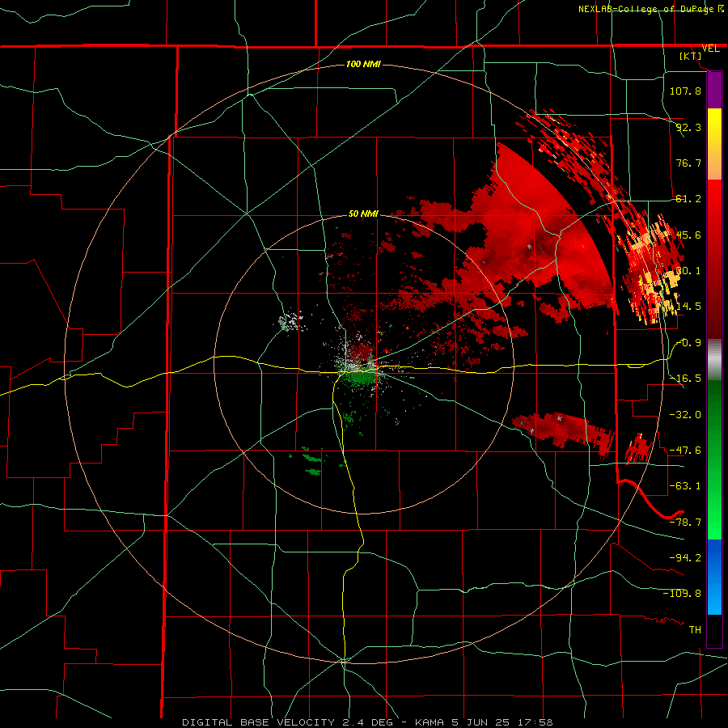Click DIGITAL BASE VELOCITY in the caption
This screenshot has height=728, width=728.
click(x=258, y=722)
